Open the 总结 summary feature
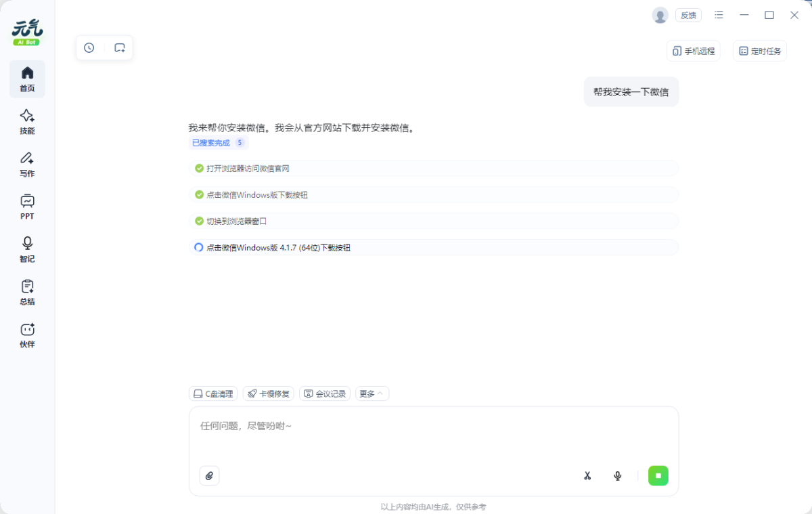This screenshot has width=812, height=514. coord(27,292)
